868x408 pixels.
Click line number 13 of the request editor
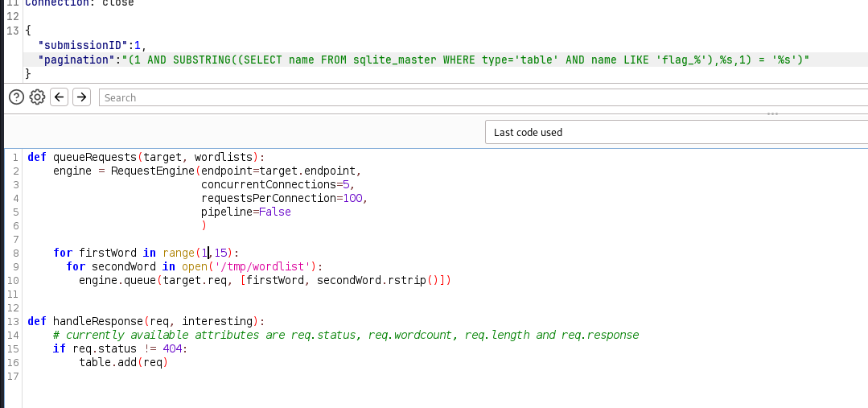point(13,31)
